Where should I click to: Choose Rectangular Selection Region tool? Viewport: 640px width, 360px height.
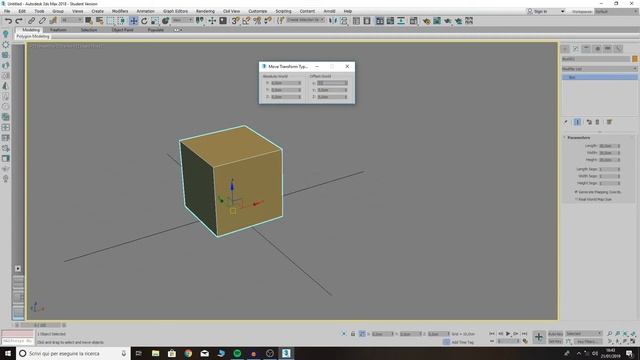coord(111,21)
